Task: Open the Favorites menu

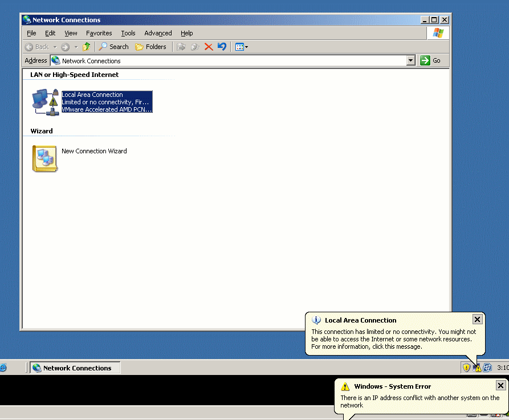Action: 99,33
